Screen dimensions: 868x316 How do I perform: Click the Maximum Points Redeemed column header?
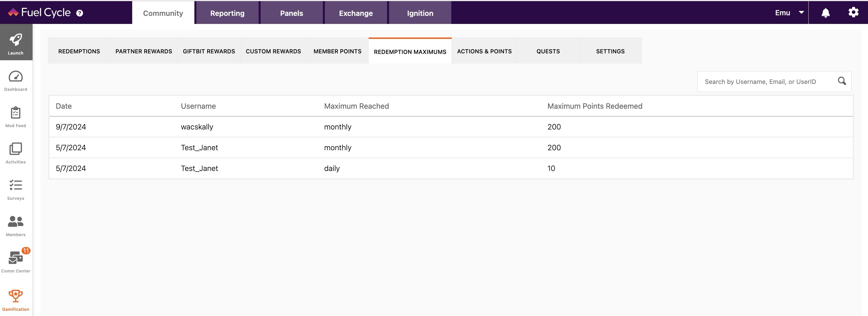point(595,106)
